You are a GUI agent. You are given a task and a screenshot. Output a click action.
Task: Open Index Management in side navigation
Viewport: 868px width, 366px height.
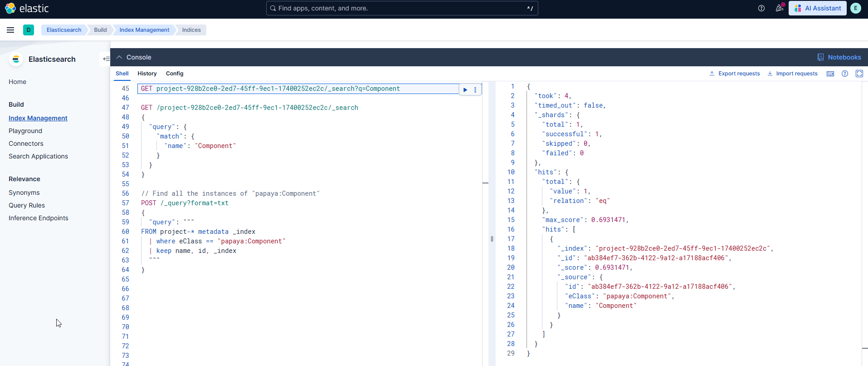(38, 118)
